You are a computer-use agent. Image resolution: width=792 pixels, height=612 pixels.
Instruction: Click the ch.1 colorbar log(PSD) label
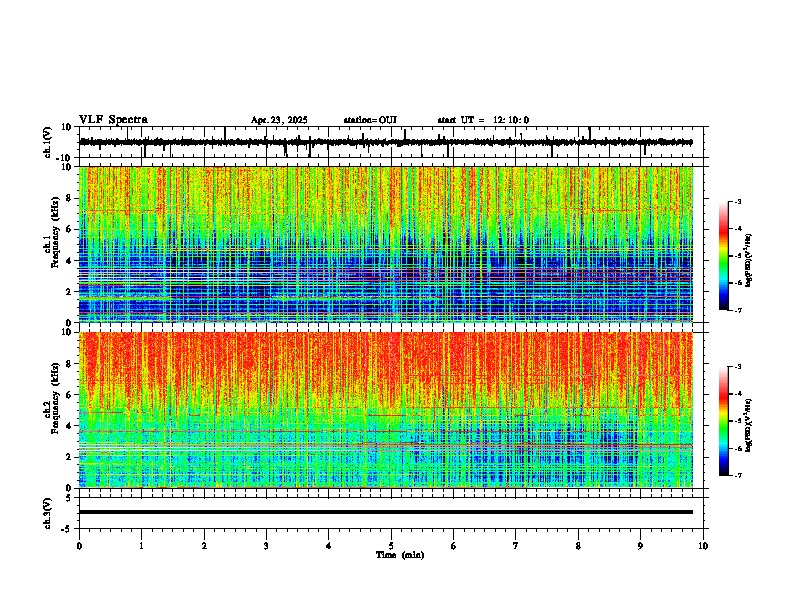[x=748, y=260]
